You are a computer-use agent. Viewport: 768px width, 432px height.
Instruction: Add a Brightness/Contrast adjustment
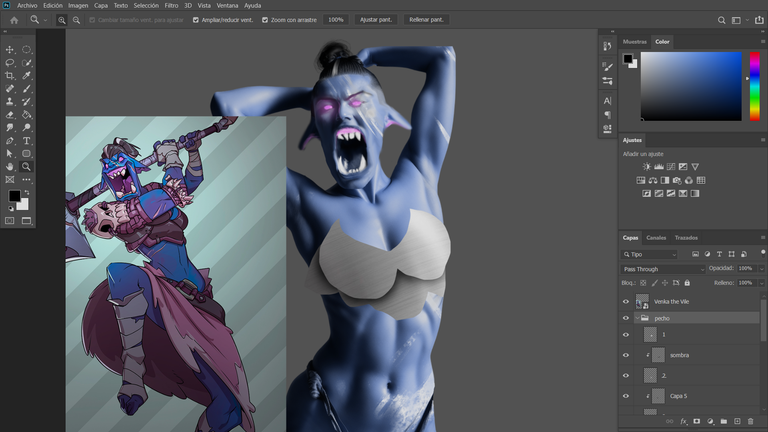tap(647, 167)
